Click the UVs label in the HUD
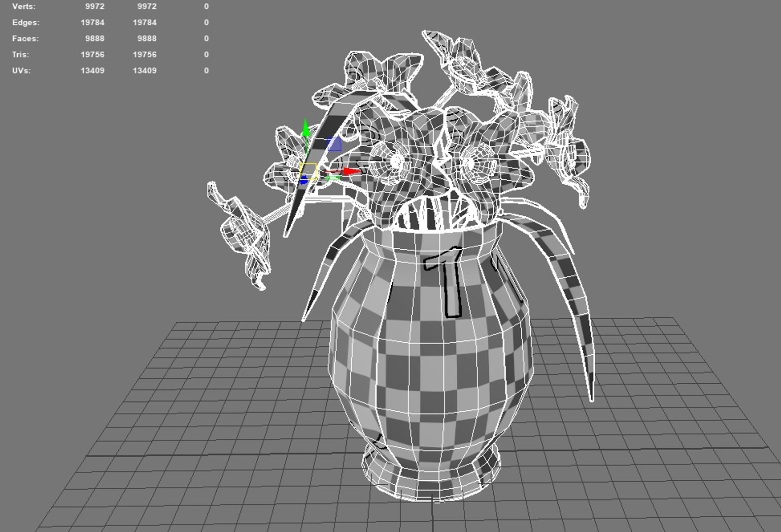Screen dimensions: 781x532 click(21, 70)
